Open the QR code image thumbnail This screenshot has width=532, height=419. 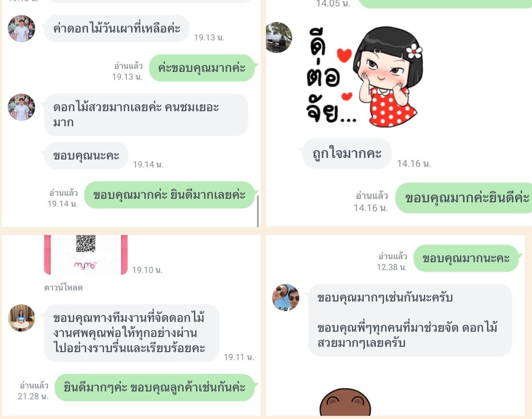(x=86, y=255)
